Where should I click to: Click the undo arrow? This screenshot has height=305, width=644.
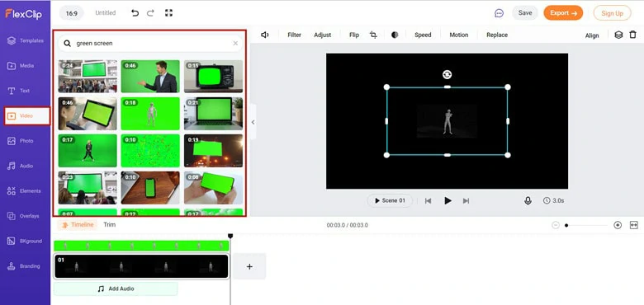135,13
